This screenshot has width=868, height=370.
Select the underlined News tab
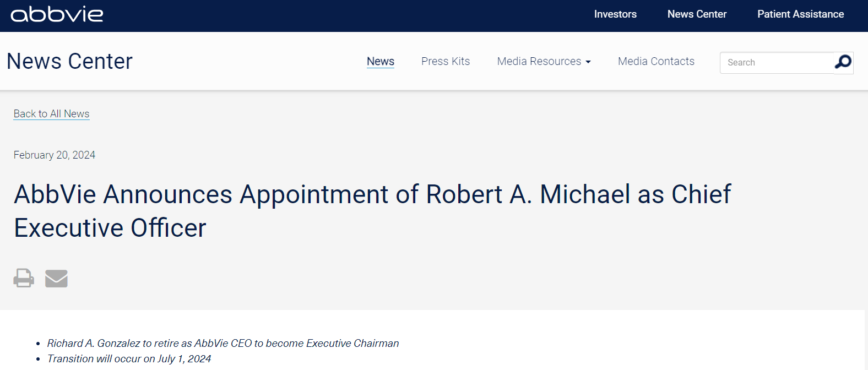point(381,62)
